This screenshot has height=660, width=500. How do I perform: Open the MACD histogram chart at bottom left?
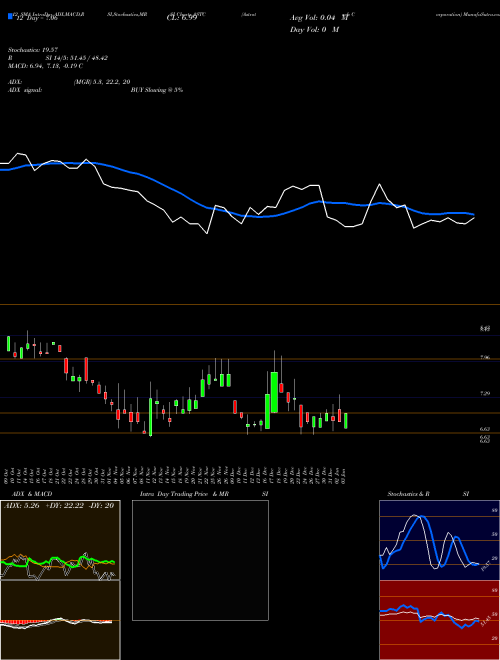pyautogui.click(x=60, y=620)
